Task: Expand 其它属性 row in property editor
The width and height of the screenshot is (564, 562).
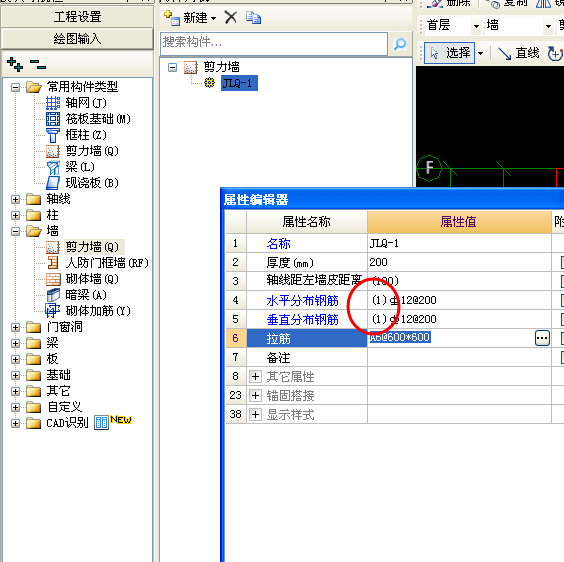Action: pyautogui.click(x=255, y=377)
